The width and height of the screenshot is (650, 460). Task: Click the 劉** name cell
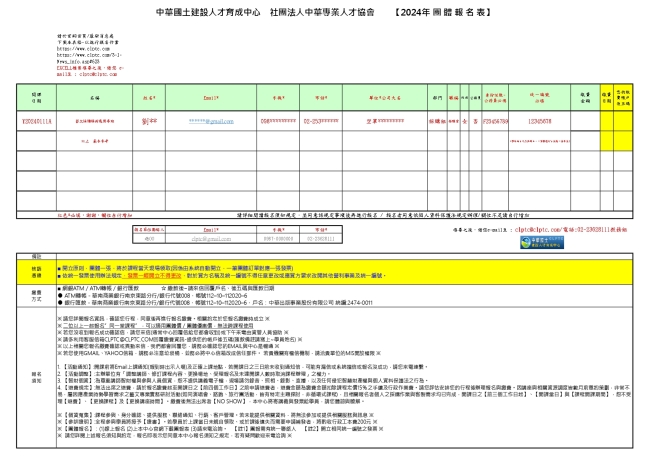click(149, 121)
